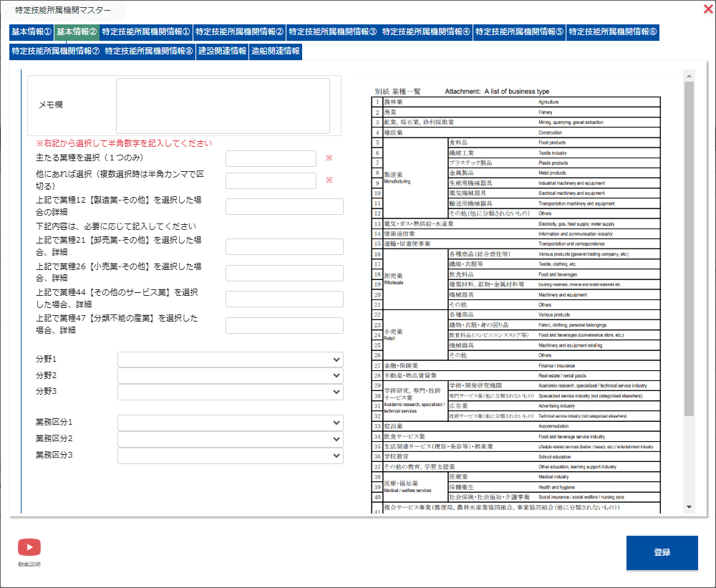Image resolution: width=716 pixels, height=588 pixels.
Task: Open the 業務区分1 dropdown
Action: [x=231, y=423]
